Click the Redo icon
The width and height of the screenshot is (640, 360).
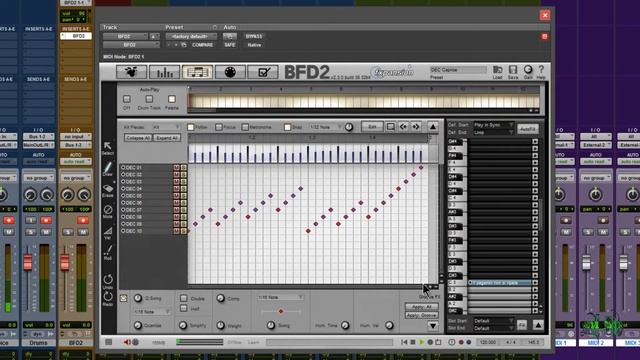[108, 297]
